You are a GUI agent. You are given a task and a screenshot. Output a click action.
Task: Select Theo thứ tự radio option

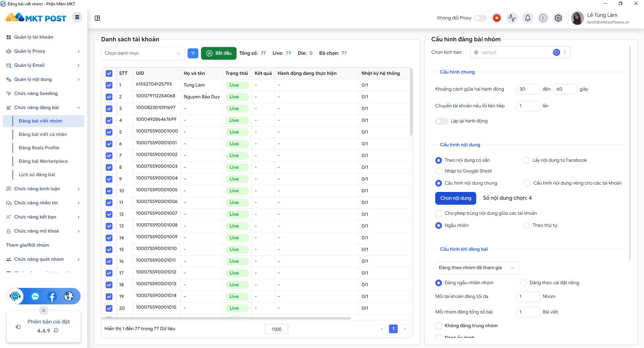tap(527, 226)
